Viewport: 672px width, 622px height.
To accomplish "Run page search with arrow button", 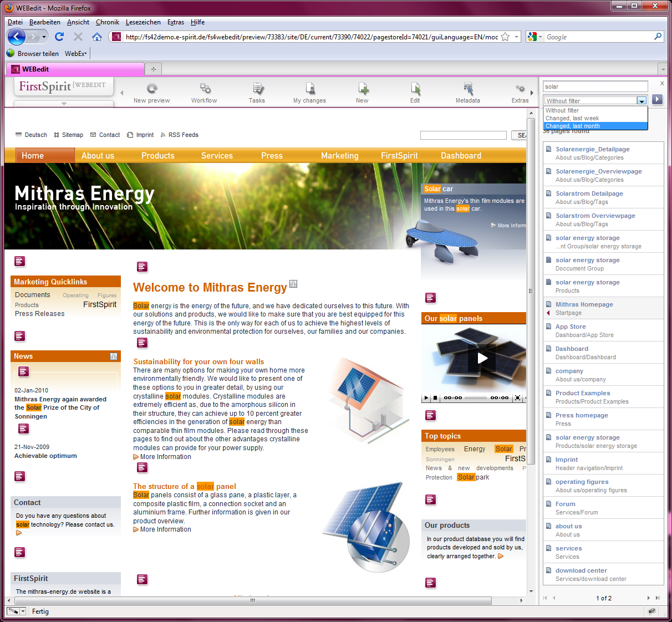I will [x=657, y=99].
